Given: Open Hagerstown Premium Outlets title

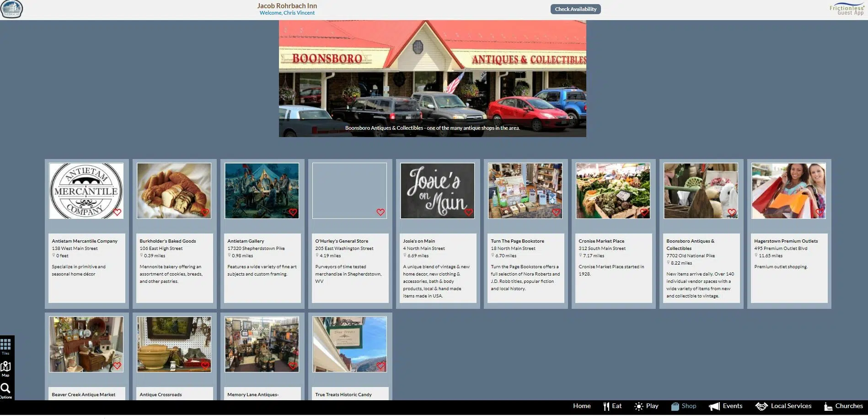Looking at the screenshot, I should [x=786, y=241].
